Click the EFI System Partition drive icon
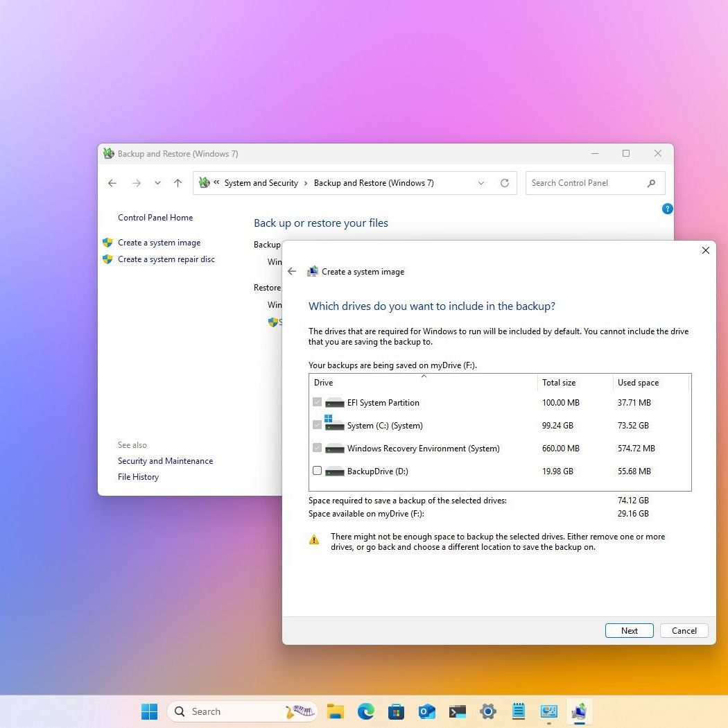728x728 pixels. [334, 403]
